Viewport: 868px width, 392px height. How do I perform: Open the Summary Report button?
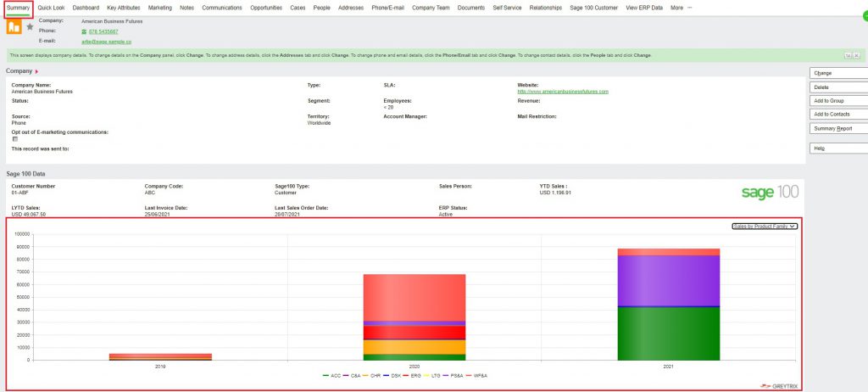point(838,129)
